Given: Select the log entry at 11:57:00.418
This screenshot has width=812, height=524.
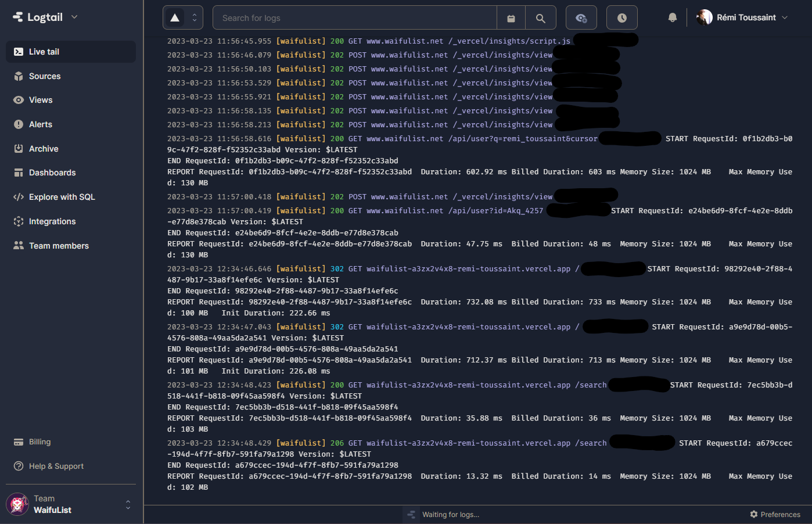Looking at the screenshot, I should tap(393, 197).
